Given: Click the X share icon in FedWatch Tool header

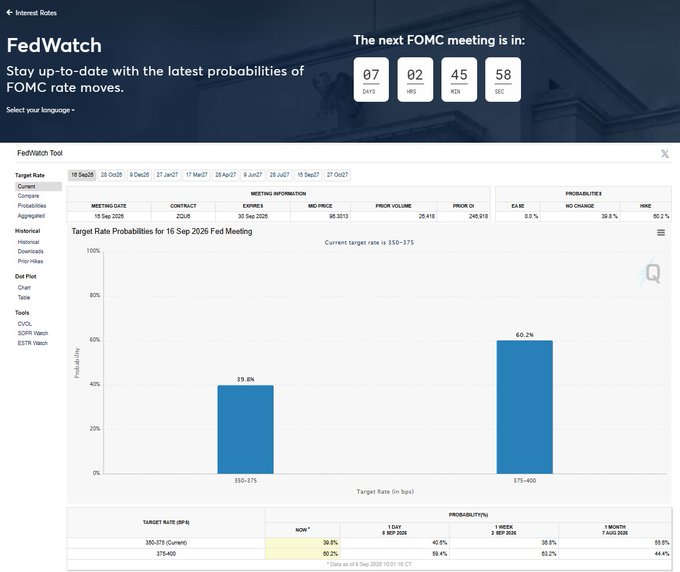Looking at the screenshot, I should 664,154.
